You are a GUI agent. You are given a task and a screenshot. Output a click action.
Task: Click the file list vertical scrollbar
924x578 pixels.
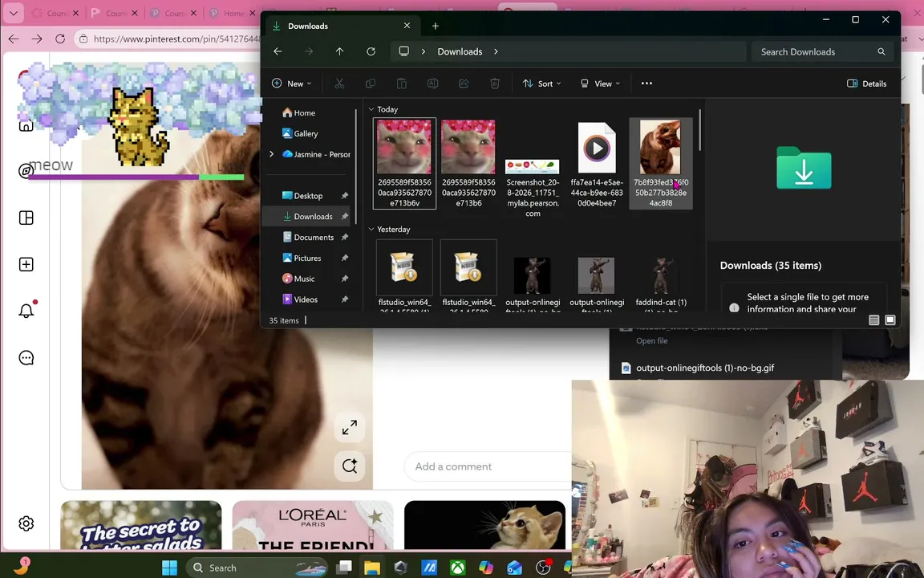coord(699,130)
